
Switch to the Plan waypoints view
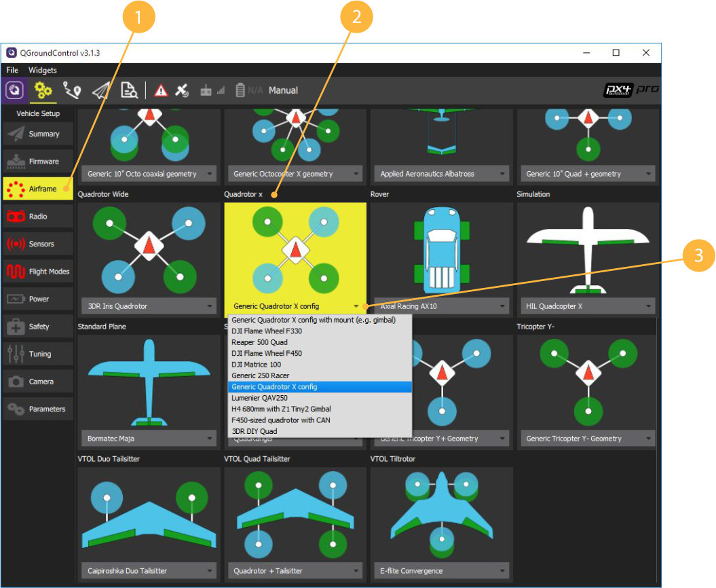tap(72, 90)
